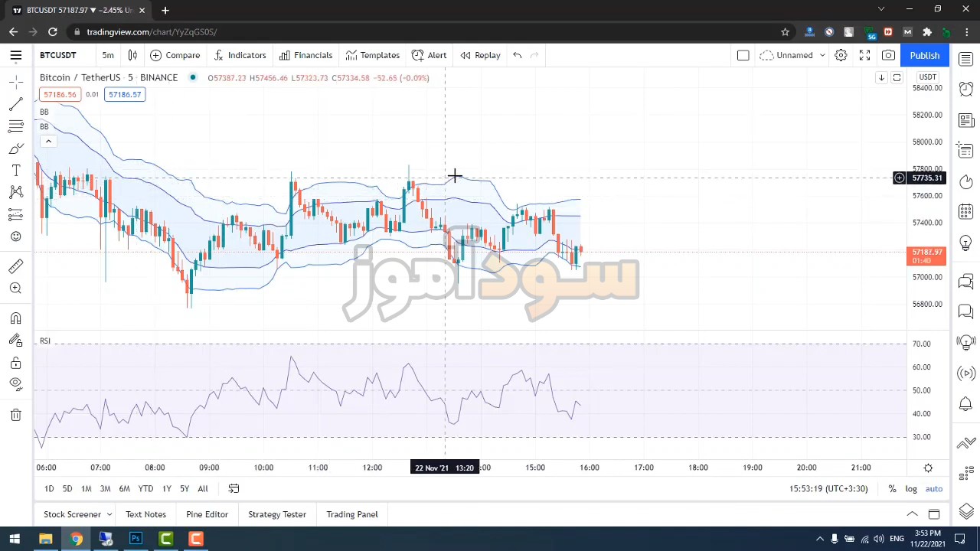Viewport: 980px width, 551px height.
Task: Create an Alert from the toolbar
Action: click(429, 55)
